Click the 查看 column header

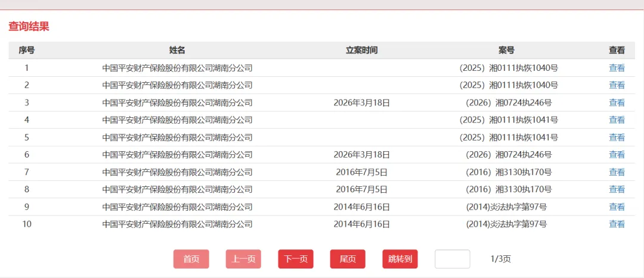(x=617, y=51)
